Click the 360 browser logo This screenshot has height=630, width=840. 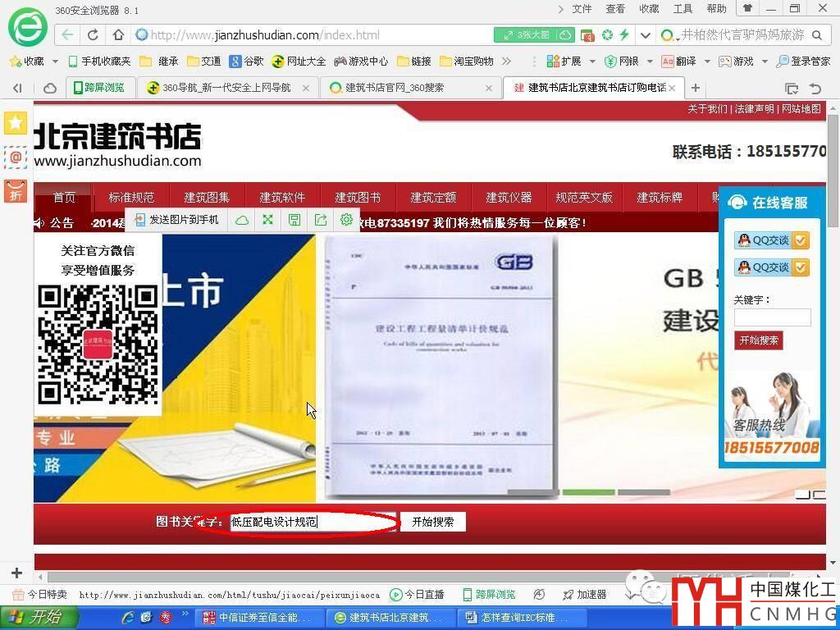click(x=27, y=27)
